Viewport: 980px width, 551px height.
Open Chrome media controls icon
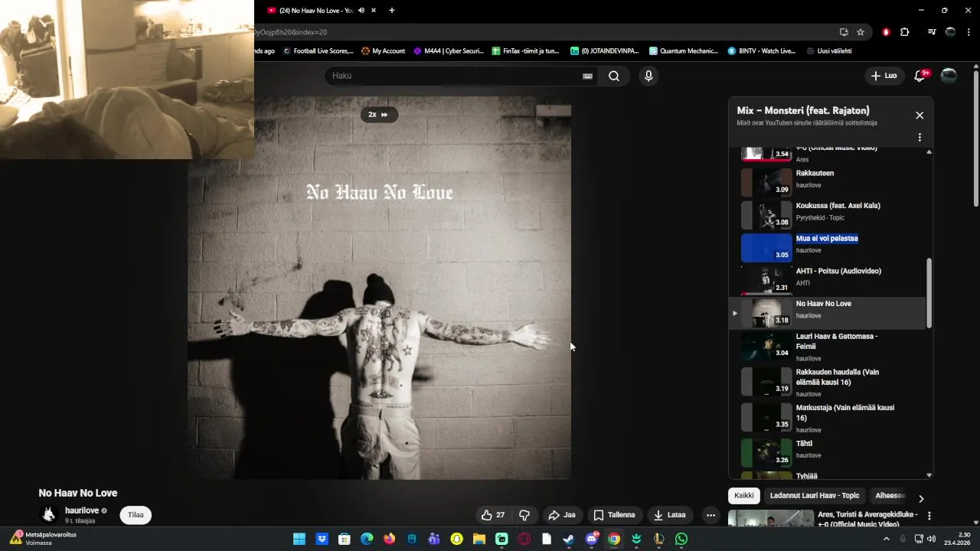pos(932,32)
